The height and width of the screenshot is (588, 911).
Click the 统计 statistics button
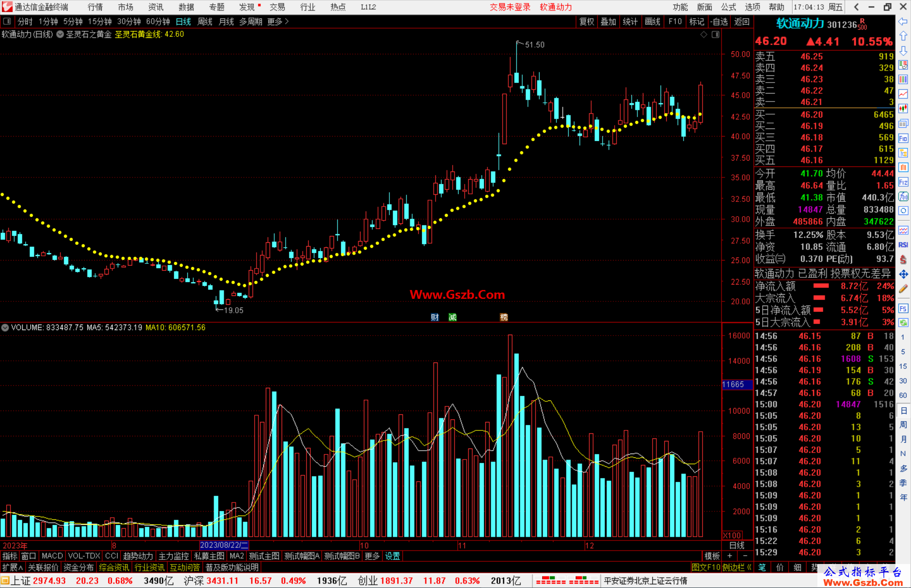(x=631, y=21)
